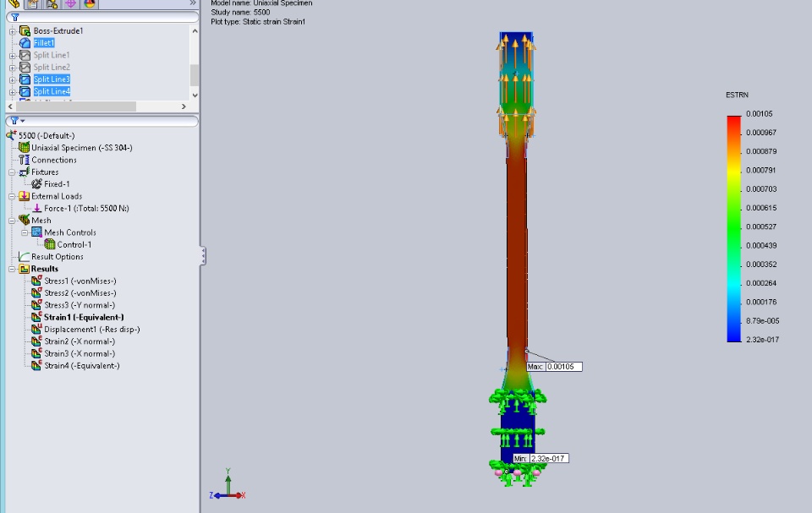The height and width of the screenshot is (513, 812).
Task: Click the XYZ orientation triad
Action: [x=228, y=484]
